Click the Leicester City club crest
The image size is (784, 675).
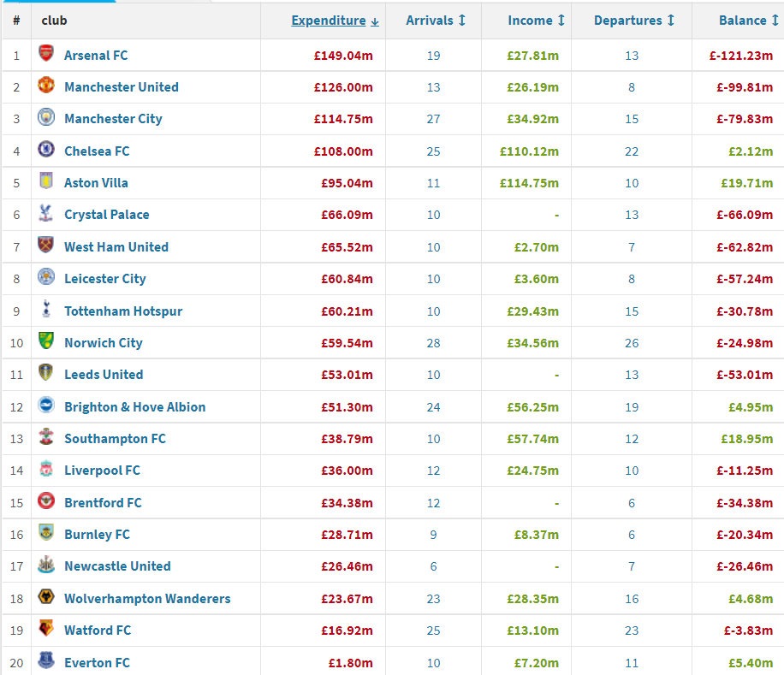(46, 277)
